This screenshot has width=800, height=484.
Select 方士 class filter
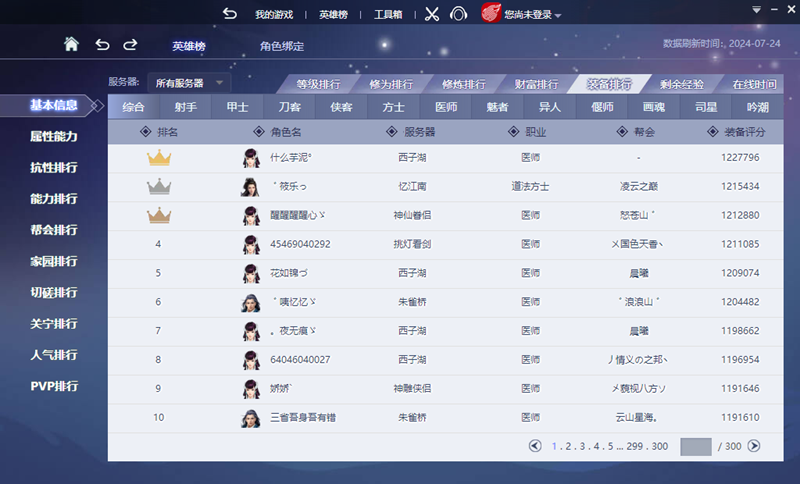[x=394, y=107]
